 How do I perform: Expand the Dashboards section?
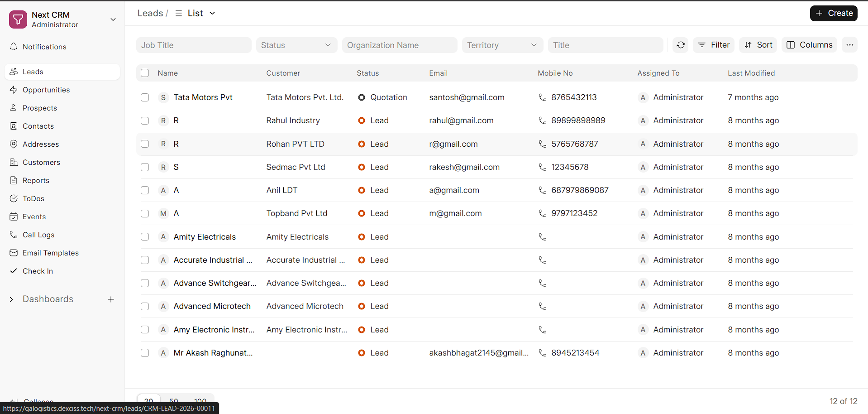point(12,299)
